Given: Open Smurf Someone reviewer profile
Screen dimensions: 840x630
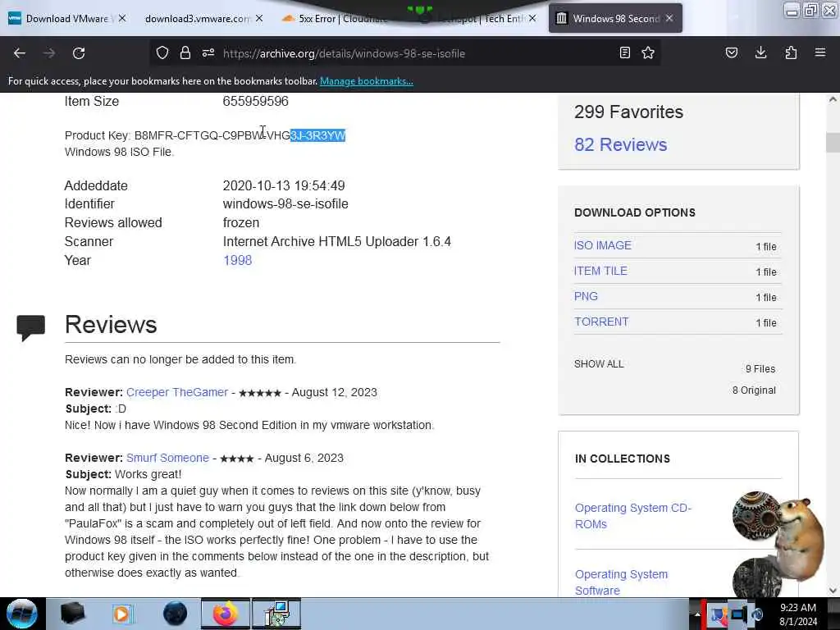Looking at the screenshot, I should [167, 458].
